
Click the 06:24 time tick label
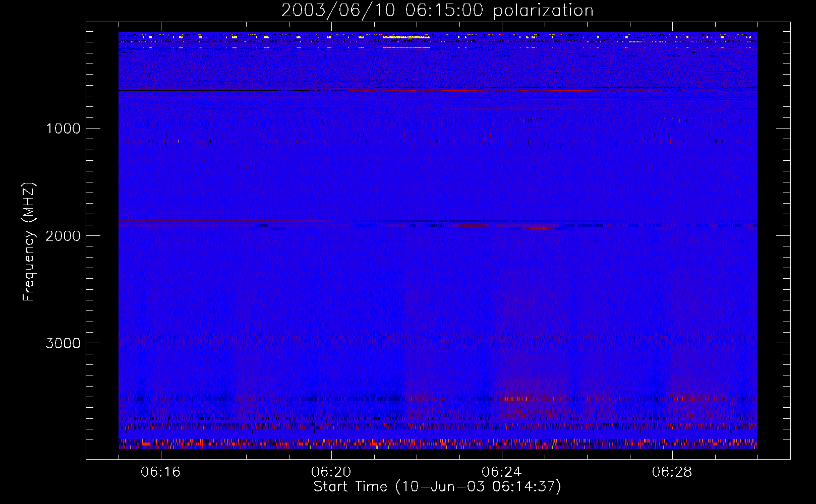(x=502, y=472)
